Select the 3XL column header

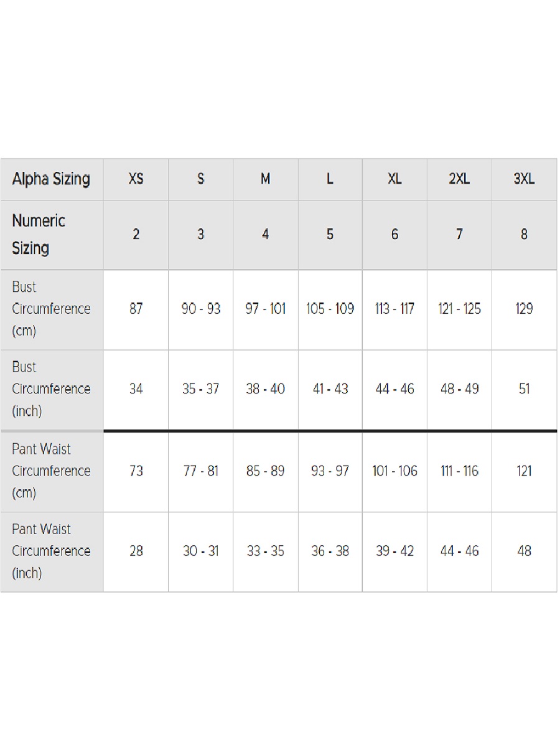524,179
